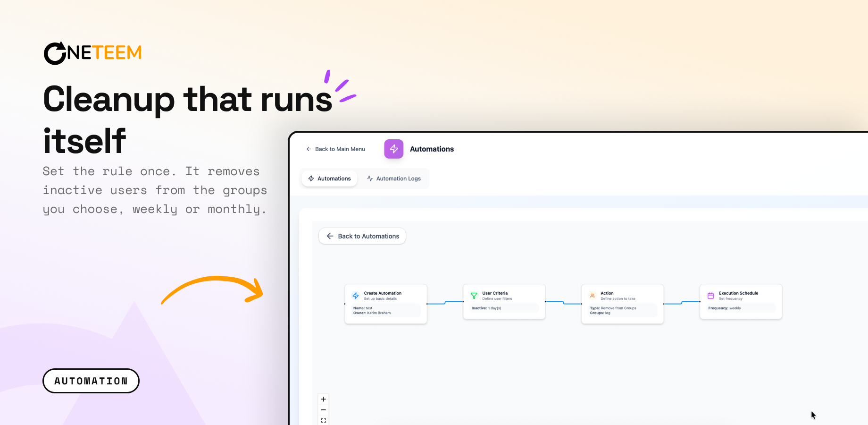
Task: Select the Create Automation node
Action: point(386,304)
